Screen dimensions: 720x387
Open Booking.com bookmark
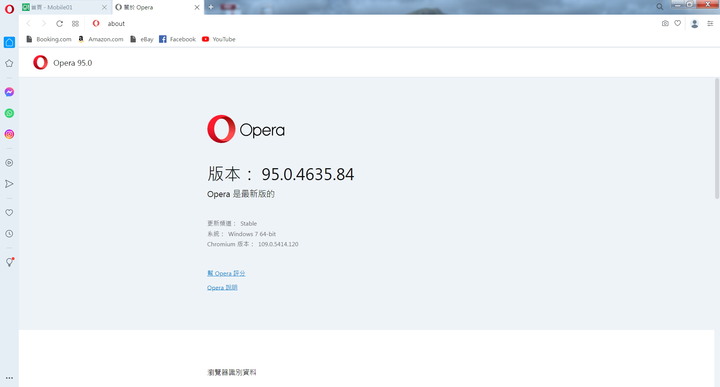49,39
